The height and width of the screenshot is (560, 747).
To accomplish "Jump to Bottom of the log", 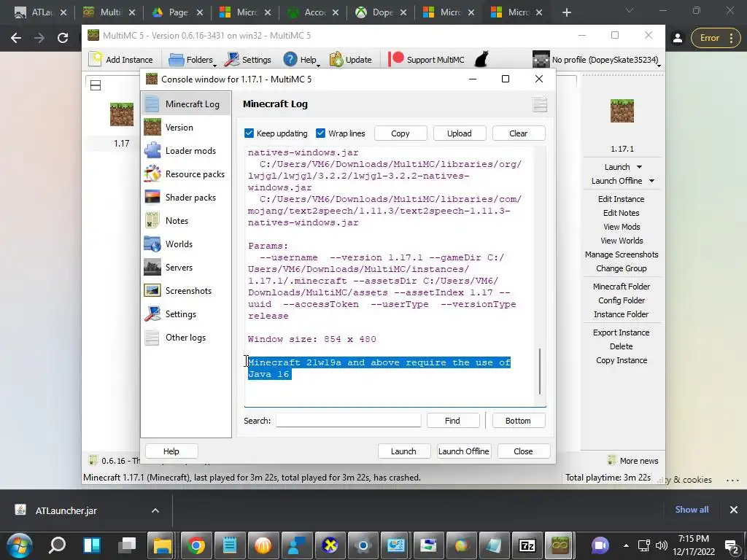I will tap(518, 421).
